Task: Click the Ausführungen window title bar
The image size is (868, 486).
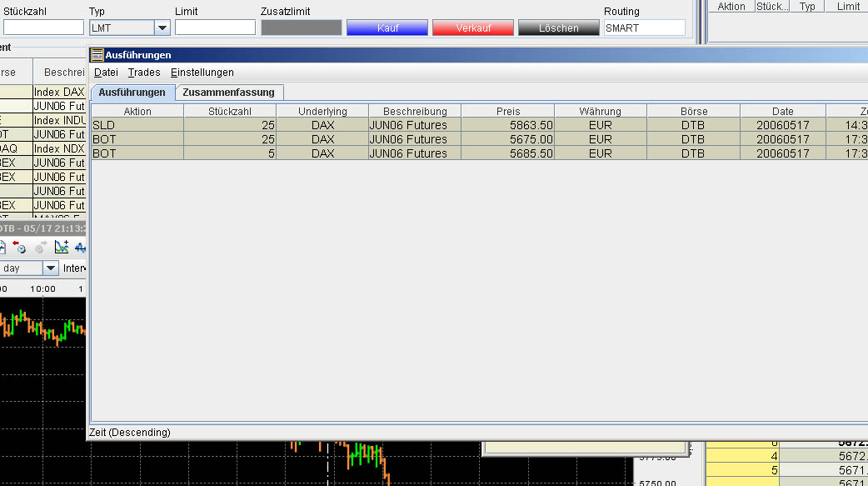Action: click(479, 55)
